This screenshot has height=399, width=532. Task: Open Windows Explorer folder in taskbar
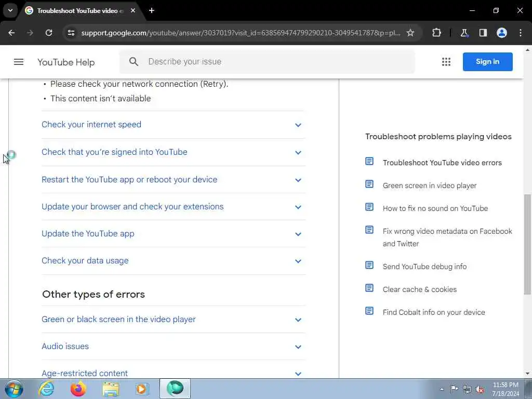click(x=111, y=389)
